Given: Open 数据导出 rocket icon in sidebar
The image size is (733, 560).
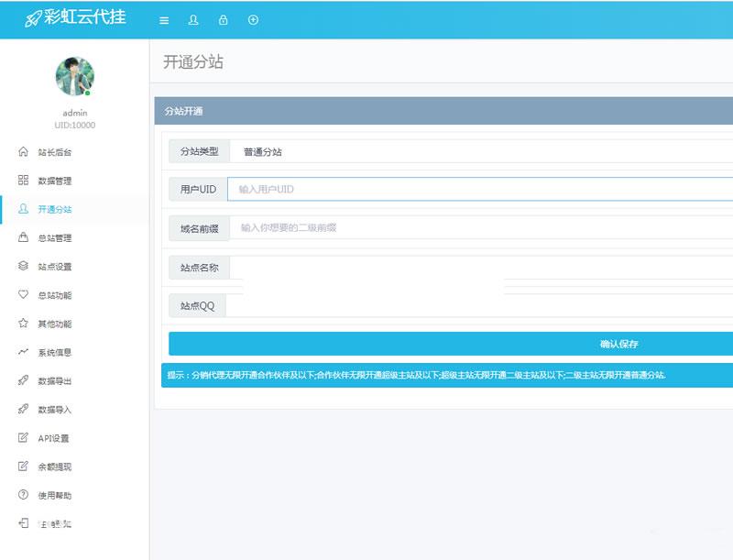Looking at the screenshot, I should click(x=23, y=380).
